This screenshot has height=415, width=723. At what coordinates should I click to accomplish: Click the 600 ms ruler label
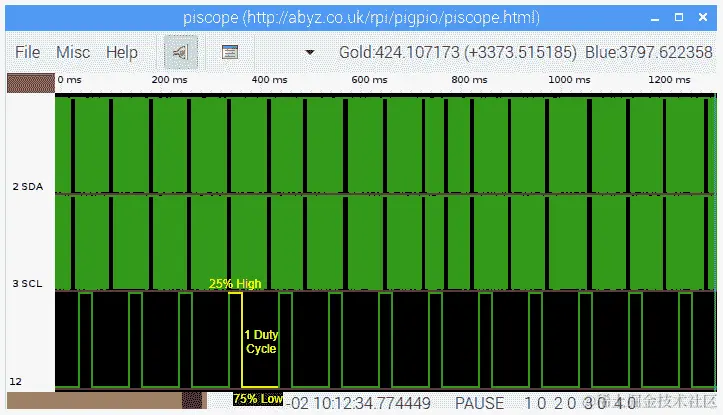coord(369,80)
